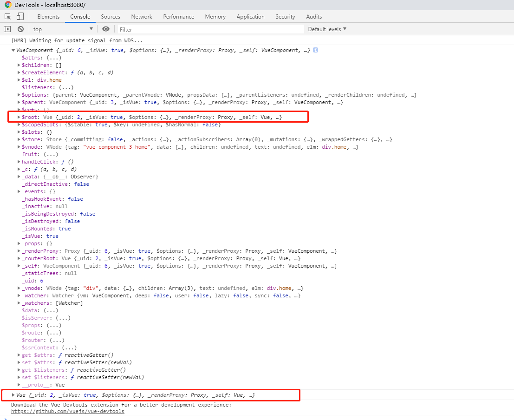
Task: Switch to the Elements tab
Action: [48, 17]
